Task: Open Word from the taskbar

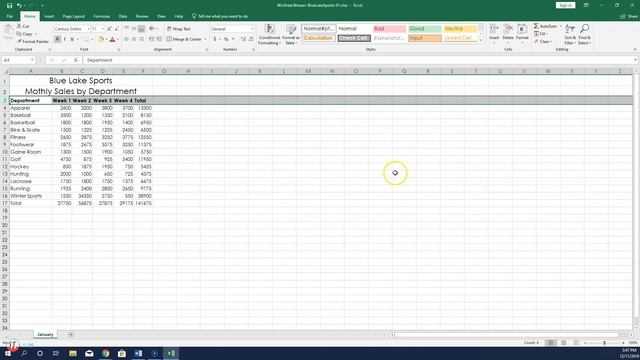Action: pos(138,353)
